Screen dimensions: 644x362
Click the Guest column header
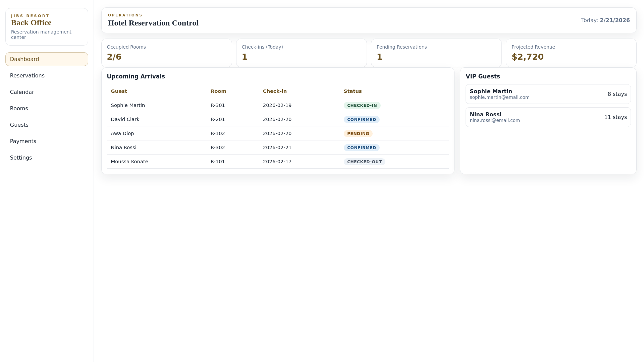click(x=119, y=91)
